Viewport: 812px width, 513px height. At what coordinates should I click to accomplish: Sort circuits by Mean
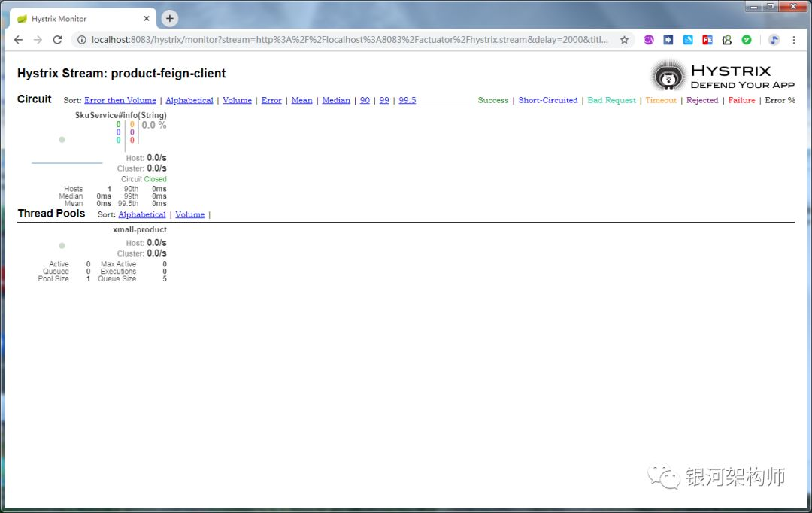tap(302, 100)
